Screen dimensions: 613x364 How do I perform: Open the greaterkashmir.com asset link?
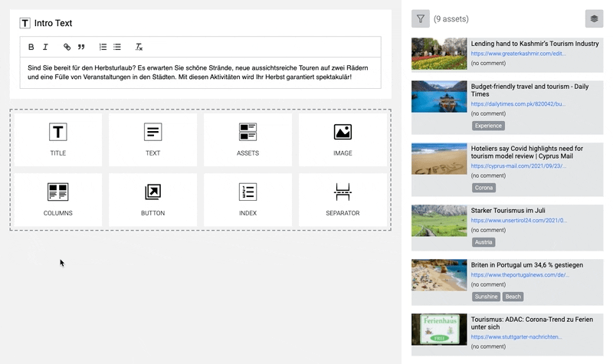click(x=518, y=54)
